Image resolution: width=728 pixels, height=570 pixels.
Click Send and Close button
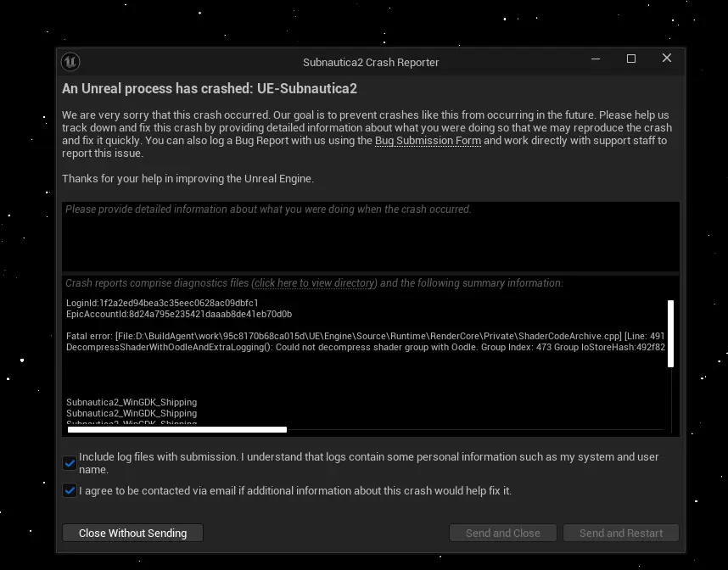point(503,533)
